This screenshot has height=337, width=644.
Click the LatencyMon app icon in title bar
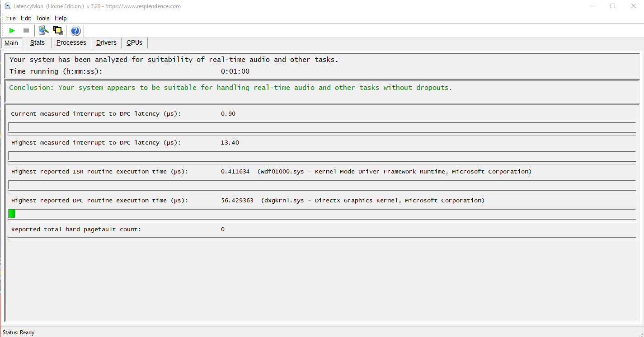point(7,6)
